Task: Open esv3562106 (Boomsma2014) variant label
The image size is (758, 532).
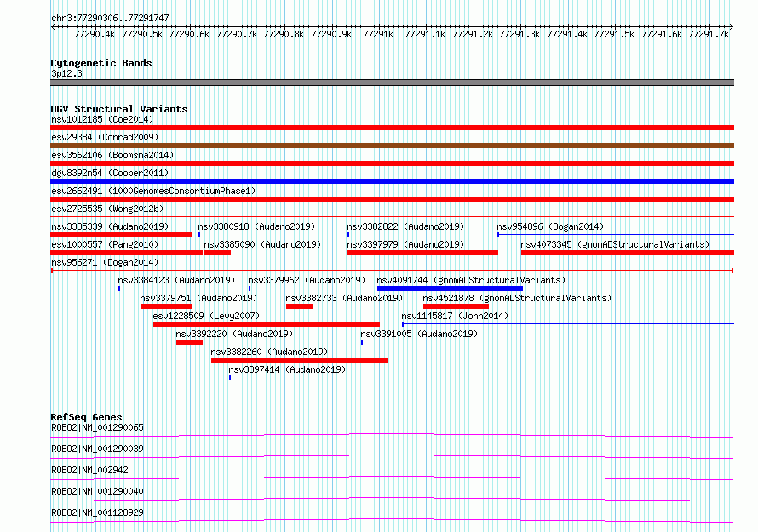Action: pos(112,155)
